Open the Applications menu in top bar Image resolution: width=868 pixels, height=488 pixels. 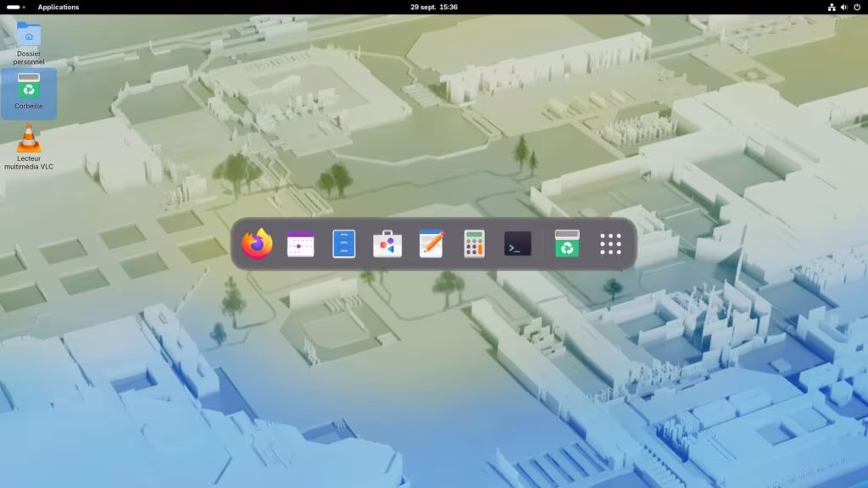58,7
